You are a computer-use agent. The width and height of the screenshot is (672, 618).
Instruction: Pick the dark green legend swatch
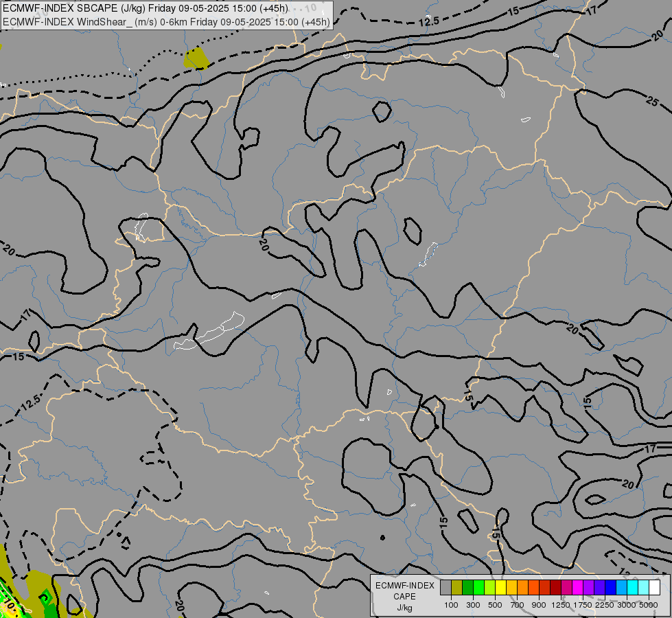pos(468,588)
